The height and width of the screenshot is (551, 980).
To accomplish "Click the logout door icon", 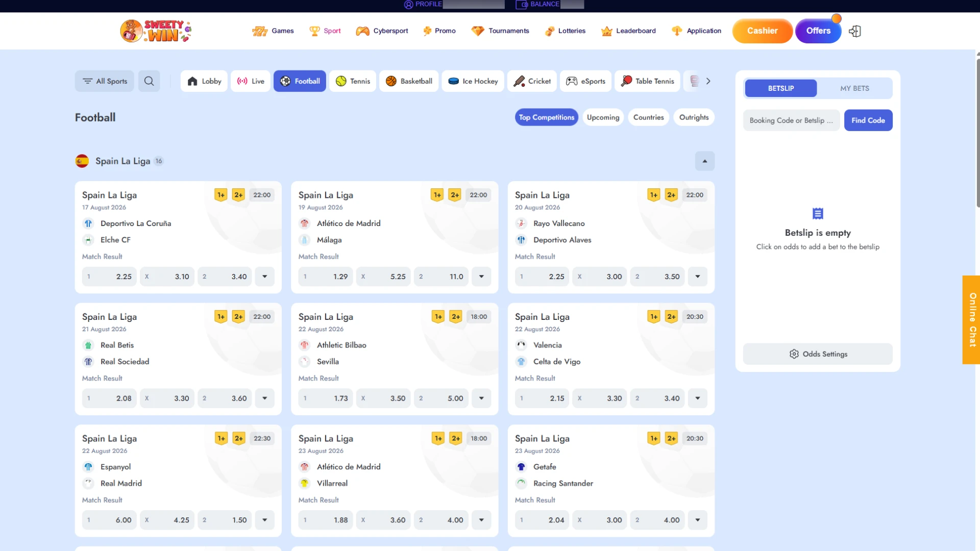I will [x=855, y=31].
